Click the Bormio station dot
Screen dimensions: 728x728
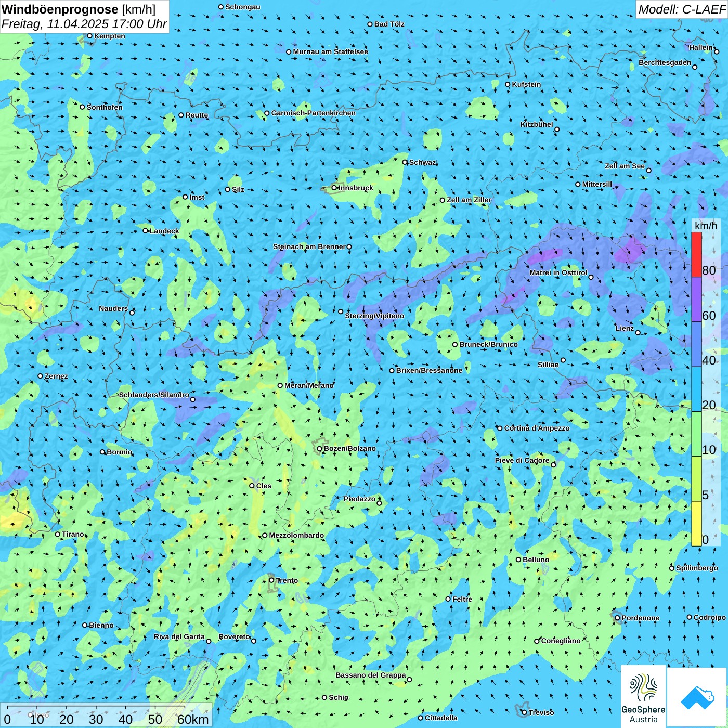103,452
